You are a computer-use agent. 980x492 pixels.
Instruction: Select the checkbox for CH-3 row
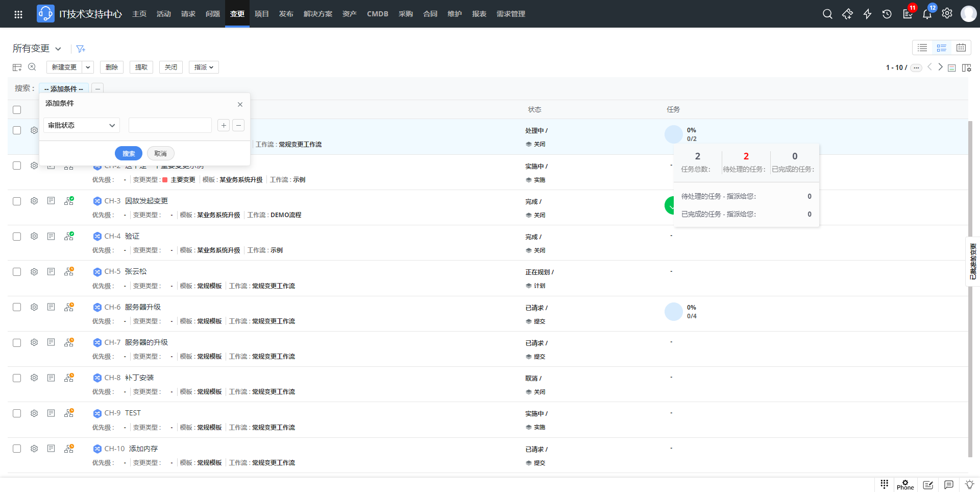pos(17,201)
